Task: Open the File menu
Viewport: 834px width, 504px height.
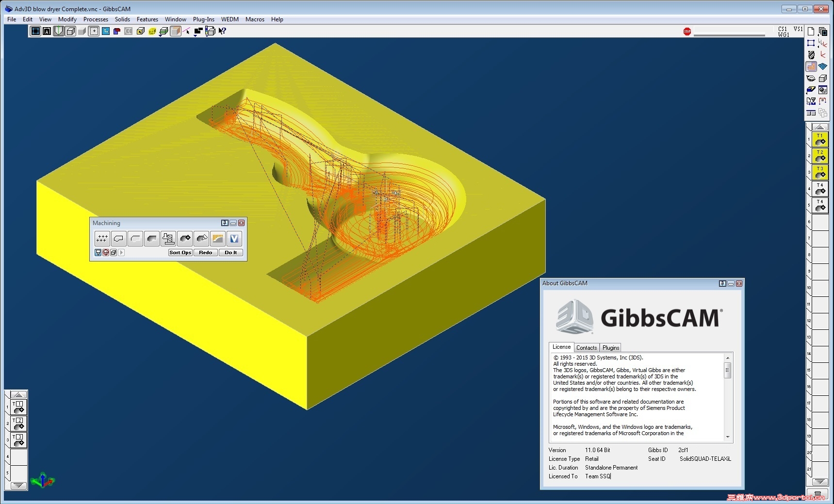Action: 12,19
